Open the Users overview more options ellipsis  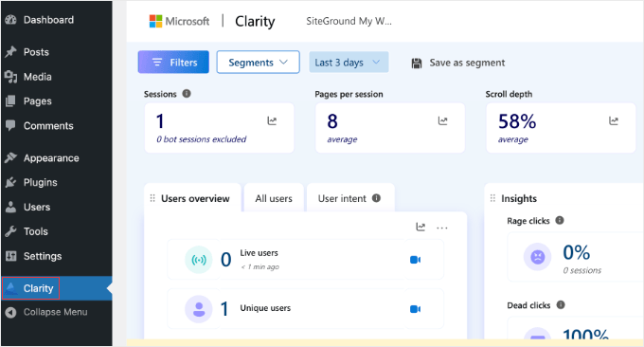pyautogui.click(x=442, y=228)
